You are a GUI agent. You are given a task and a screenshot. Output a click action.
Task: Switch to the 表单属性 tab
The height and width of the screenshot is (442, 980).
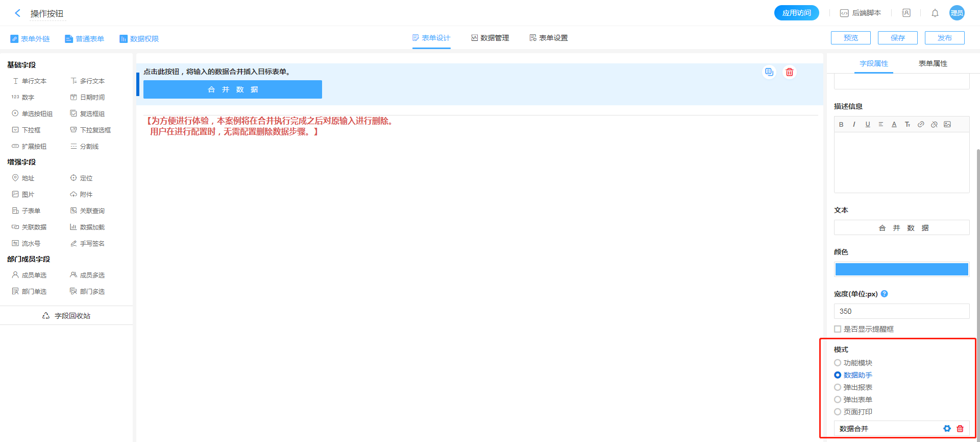coord(933,63)
